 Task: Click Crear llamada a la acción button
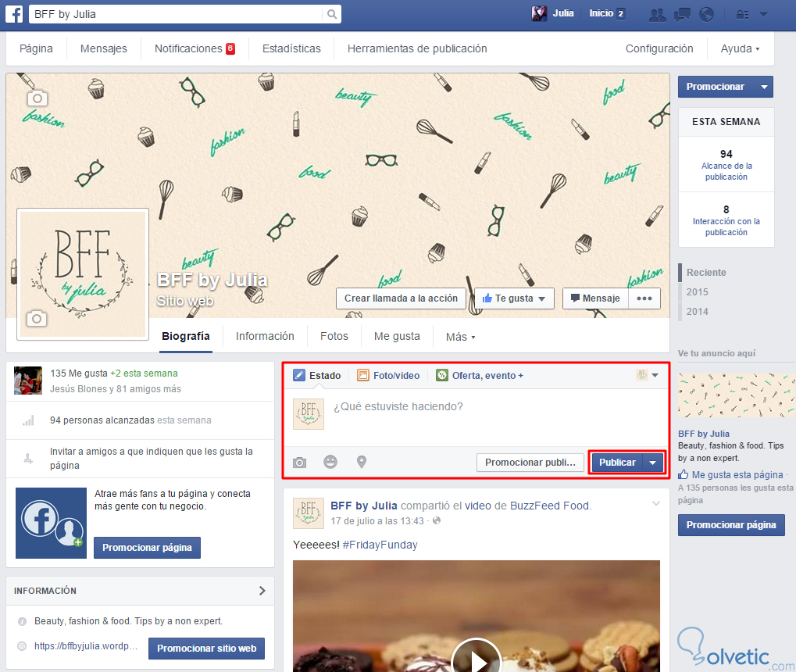click(x=401, y=298)
